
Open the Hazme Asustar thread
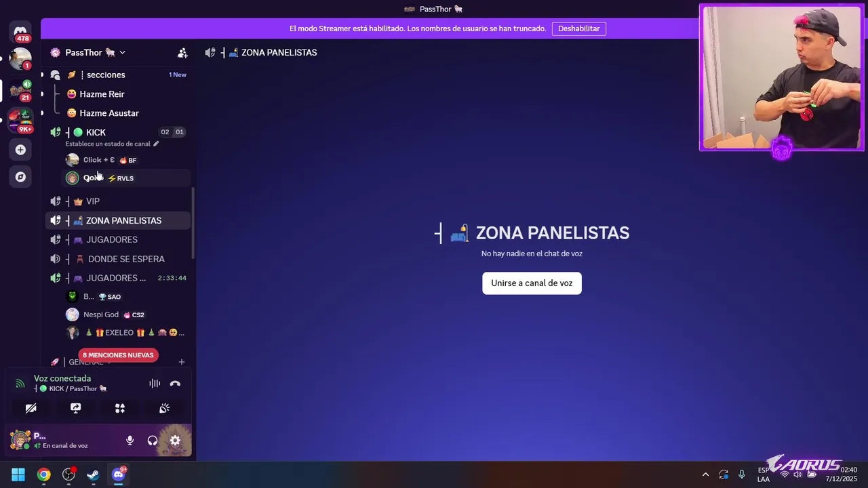(108, 113)
